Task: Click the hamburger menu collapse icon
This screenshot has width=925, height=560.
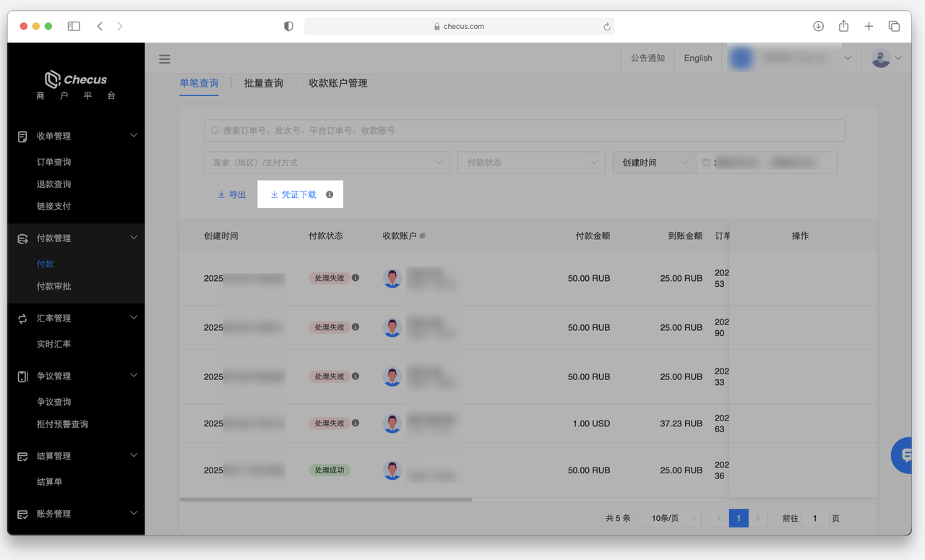Action: coord(165,59)
